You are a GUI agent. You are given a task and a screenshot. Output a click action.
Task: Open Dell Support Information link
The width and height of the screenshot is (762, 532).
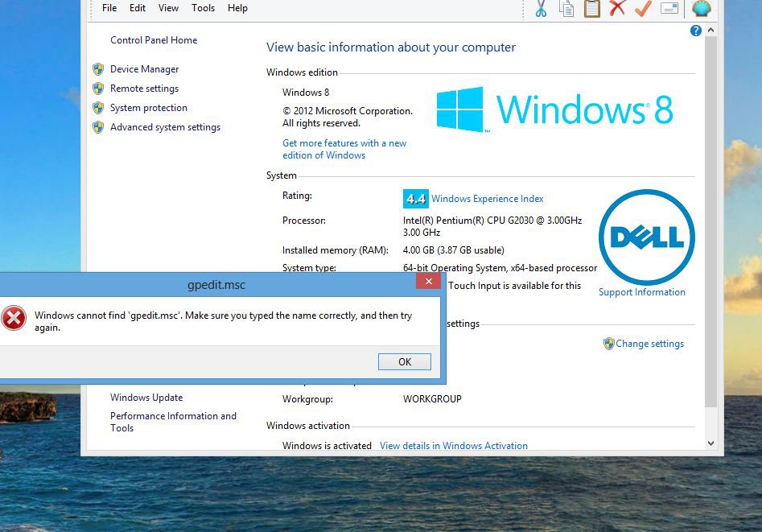pos(642,292)
